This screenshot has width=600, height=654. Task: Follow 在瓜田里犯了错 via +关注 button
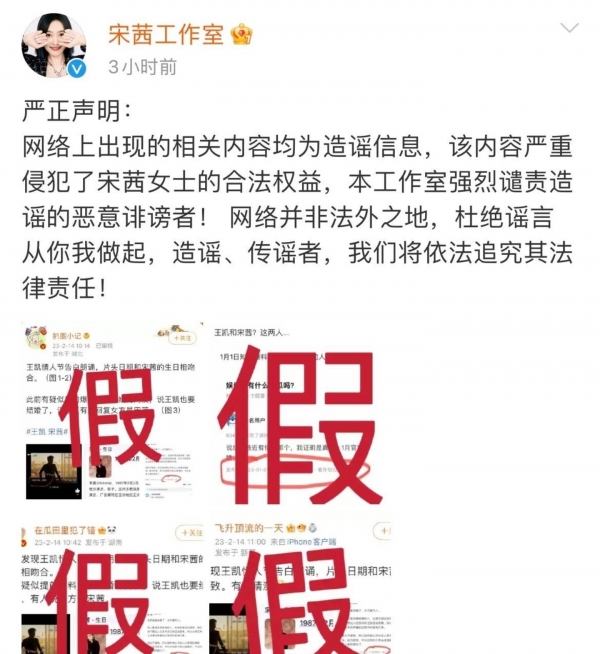coord(190,533)
